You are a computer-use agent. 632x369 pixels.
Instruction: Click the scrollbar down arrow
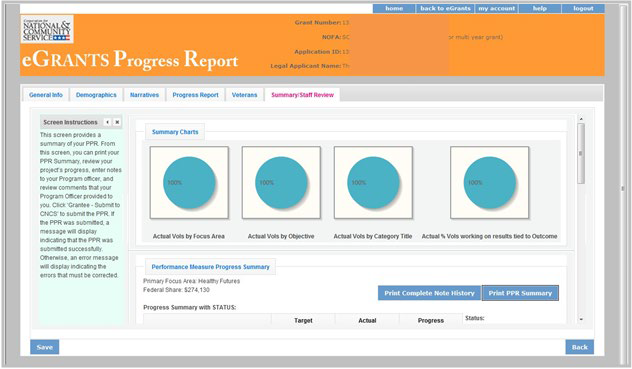pyautogui.click(x=581, y=319)
